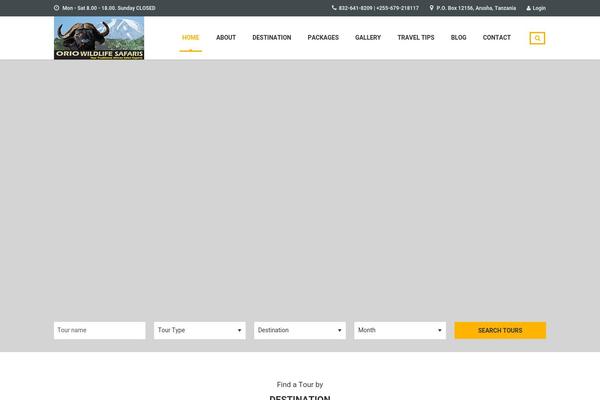The height and width of the screenshot is (400, 600).
Task: Open the Login link
Action: point(539,8)
